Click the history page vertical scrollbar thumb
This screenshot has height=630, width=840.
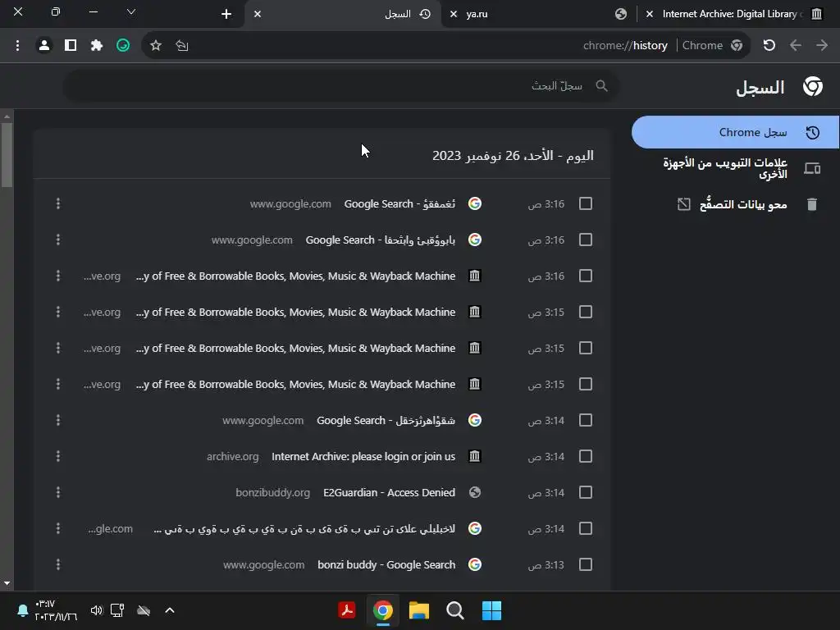7,155
